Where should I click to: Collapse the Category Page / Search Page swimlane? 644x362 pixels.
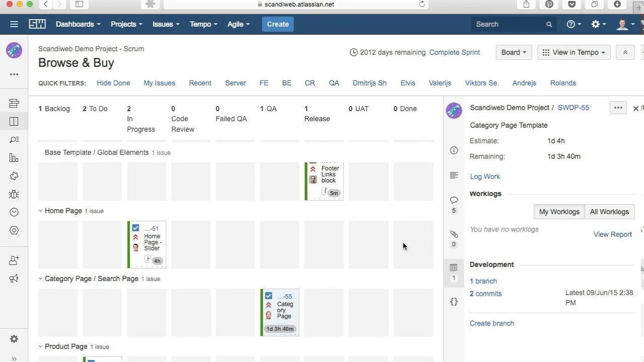coord(41,279)
